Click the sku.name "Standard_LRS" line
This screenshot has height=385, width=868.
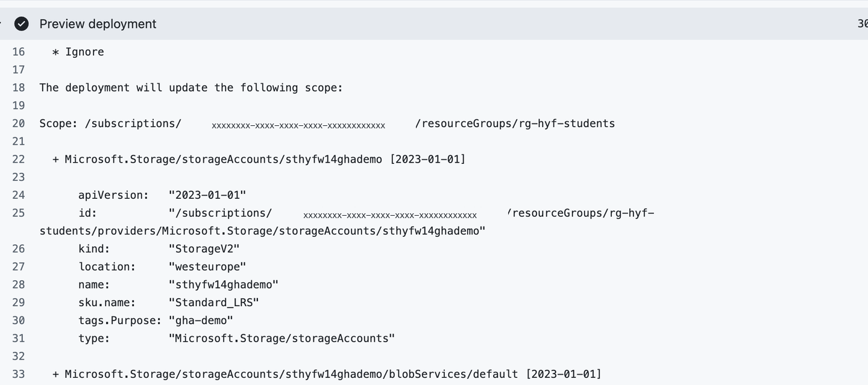click(x=169, y=302)
